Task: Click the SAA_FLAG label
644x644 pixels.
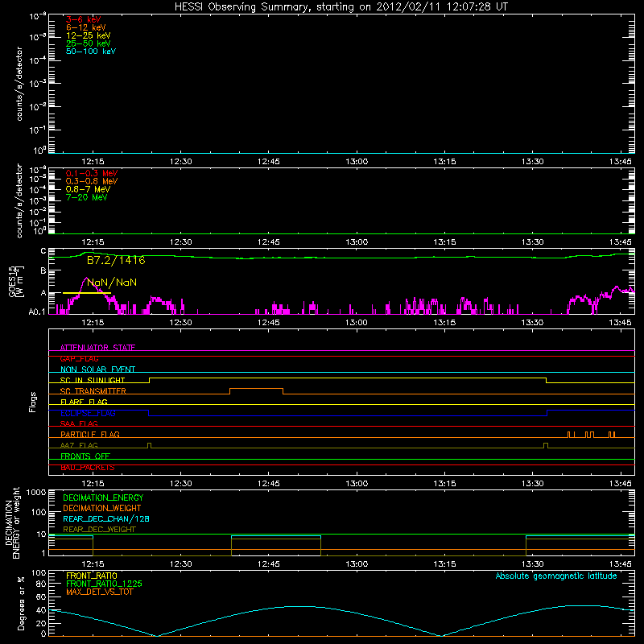Action: click(x=79, y=423)
